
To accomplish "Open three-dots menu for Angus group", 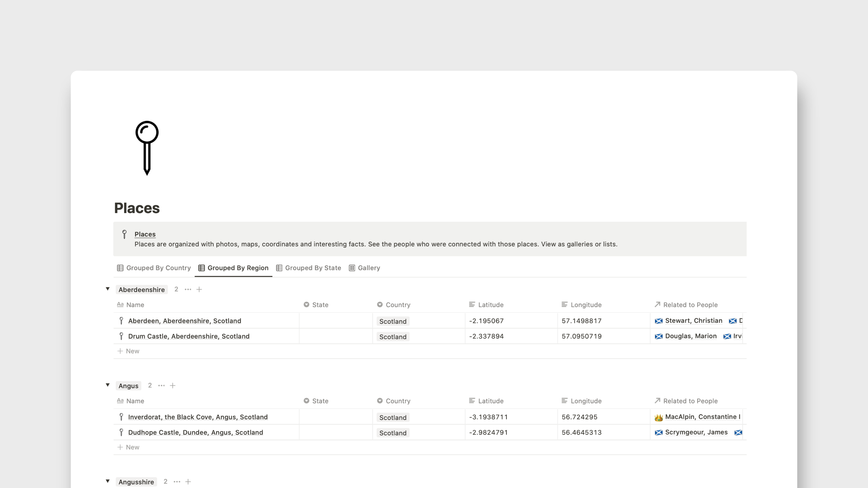I will click(161, 385).
